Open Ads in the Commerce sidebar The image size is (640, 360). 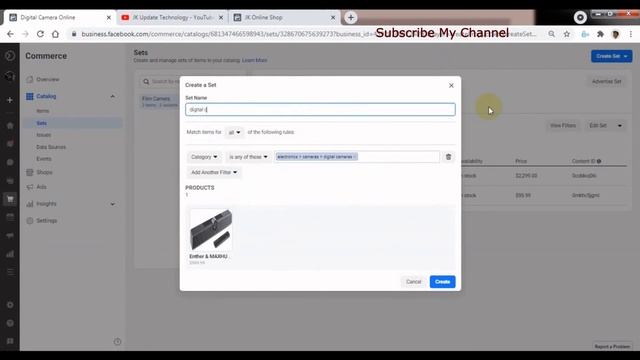(41, 187)
